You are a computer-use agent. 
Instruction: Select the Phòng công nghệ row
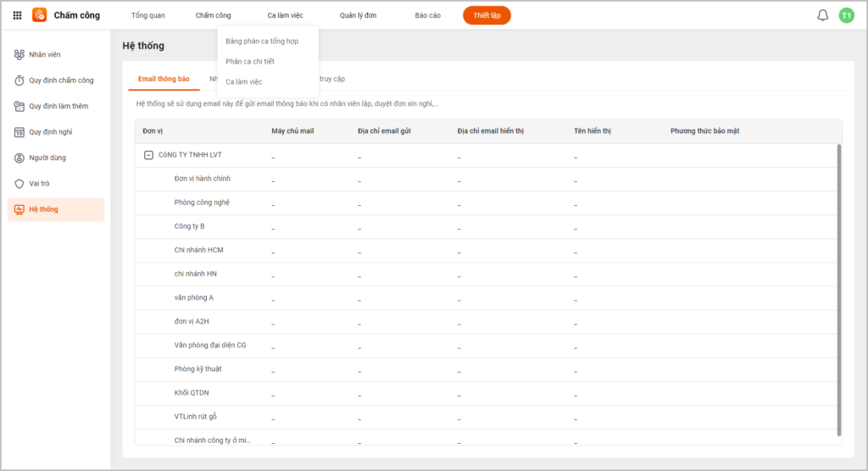click(202, 202)
